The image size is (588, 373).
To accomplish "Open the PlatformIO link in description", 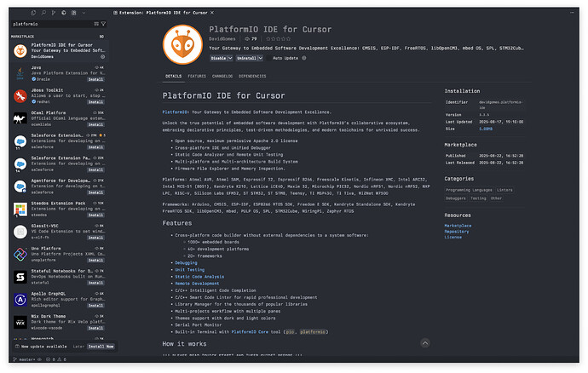I will pos(176,112).
